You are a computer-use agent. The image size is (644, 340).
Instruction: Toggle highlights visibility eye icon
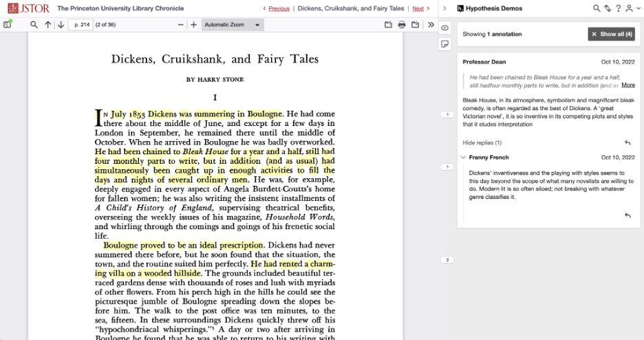[444, 28]
